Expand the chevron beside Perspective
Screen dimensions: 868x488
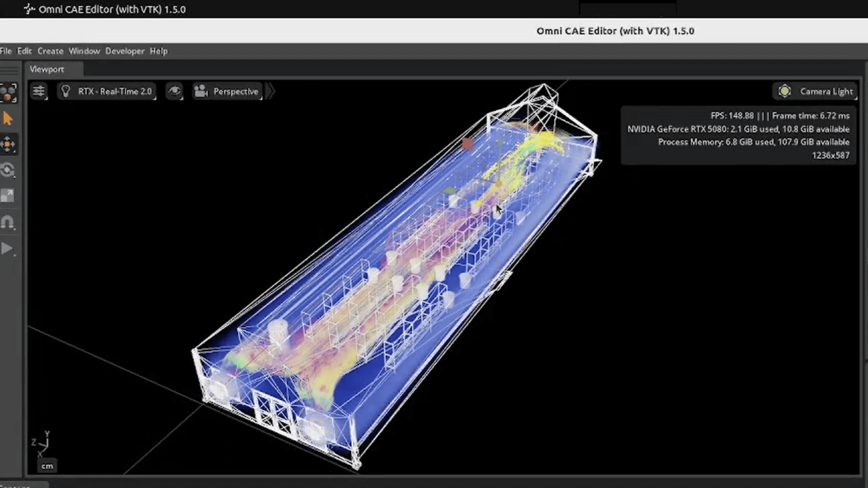[x=270, y=91]
